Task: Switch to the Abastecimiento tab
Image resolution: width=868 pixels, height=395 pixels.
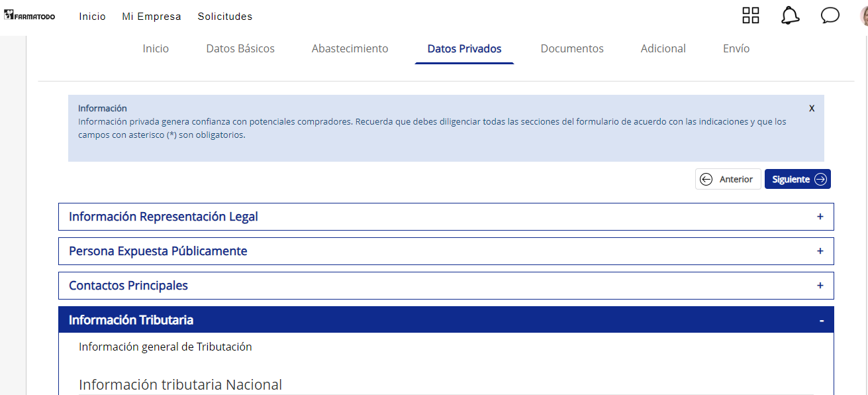Action: pyautogui.click(x=350, y=48)
